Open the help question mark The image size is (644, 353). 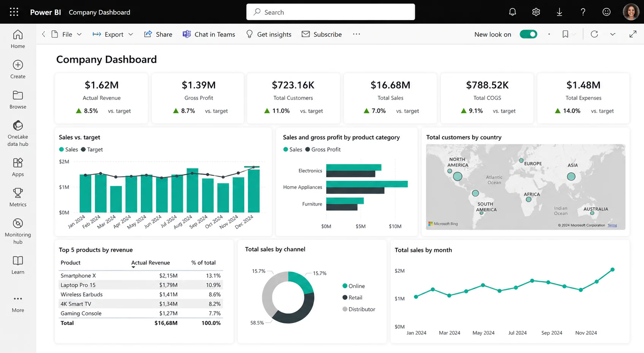(583, 12)
